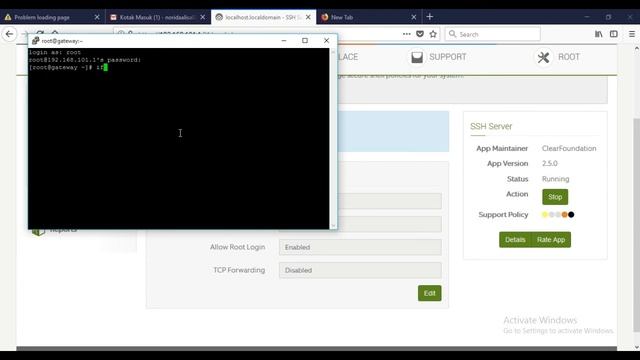The width and height of the screenshot is (640, 360).
Task: Click the SSH Server heading
Action: tap(491, 127)
